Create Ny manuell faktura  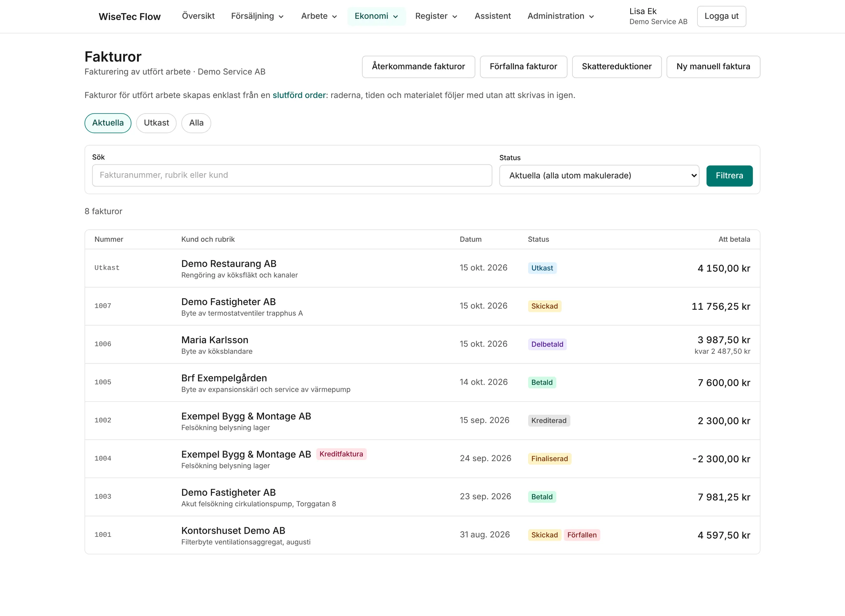(x=713, y=67)
